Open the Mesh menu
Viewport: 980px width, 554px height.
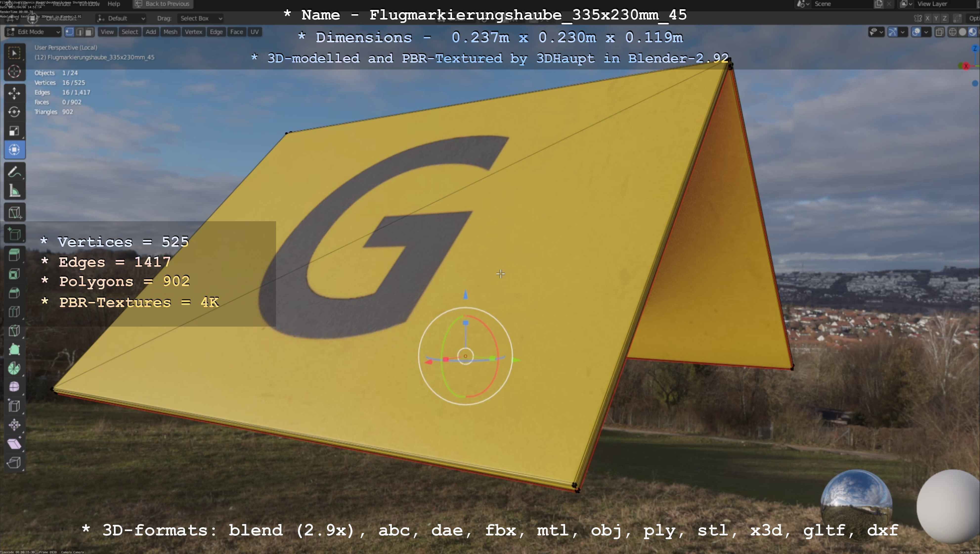click(170, 32)
